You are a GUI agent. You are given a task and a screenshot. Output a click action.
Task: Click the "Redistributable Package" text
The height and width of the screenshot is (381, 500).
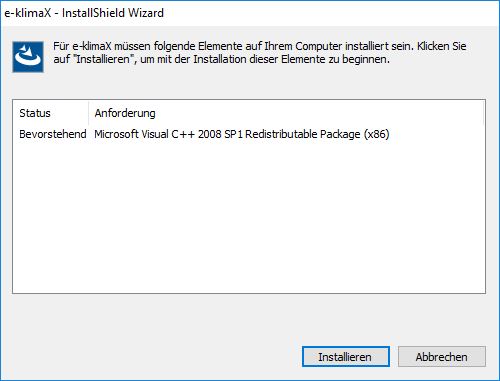303,134
